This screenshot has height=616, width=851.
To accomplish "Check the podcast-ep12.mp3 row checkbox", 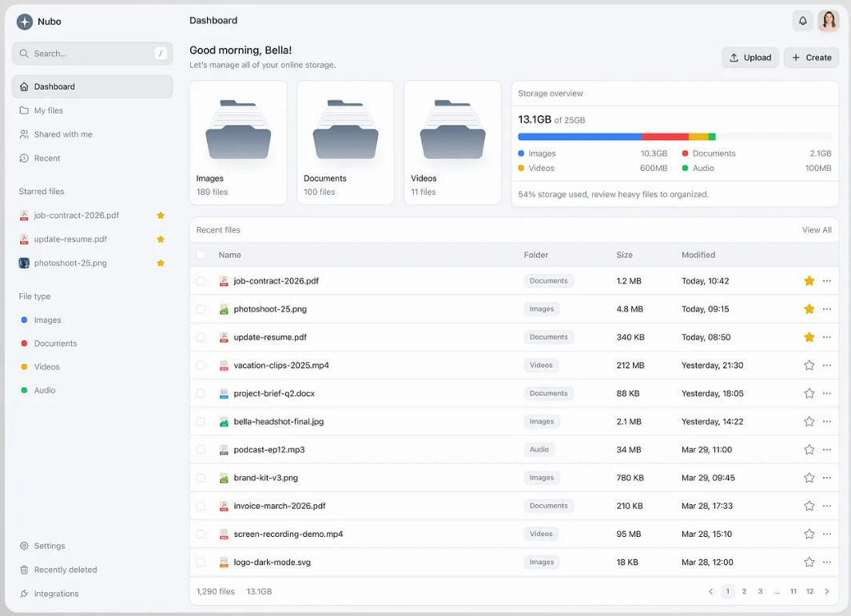I will coord(201,449).
